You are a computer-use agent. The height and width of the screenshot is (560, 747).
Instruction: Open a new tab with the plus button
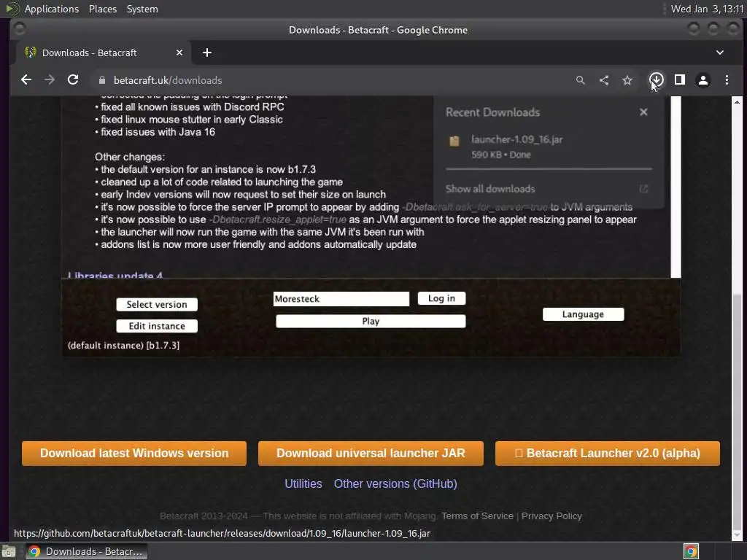[206, 52]
